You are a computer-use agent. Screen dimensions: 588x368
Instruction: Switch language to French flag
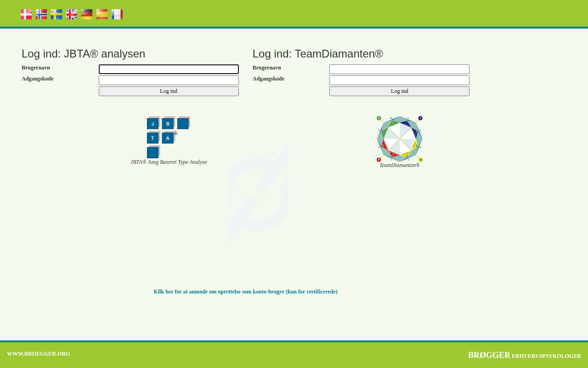pos(117,14)
